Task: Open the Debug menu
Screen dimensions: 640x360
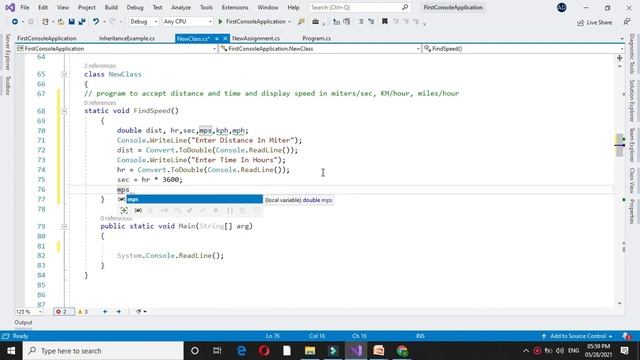Action: click(135, 7)
